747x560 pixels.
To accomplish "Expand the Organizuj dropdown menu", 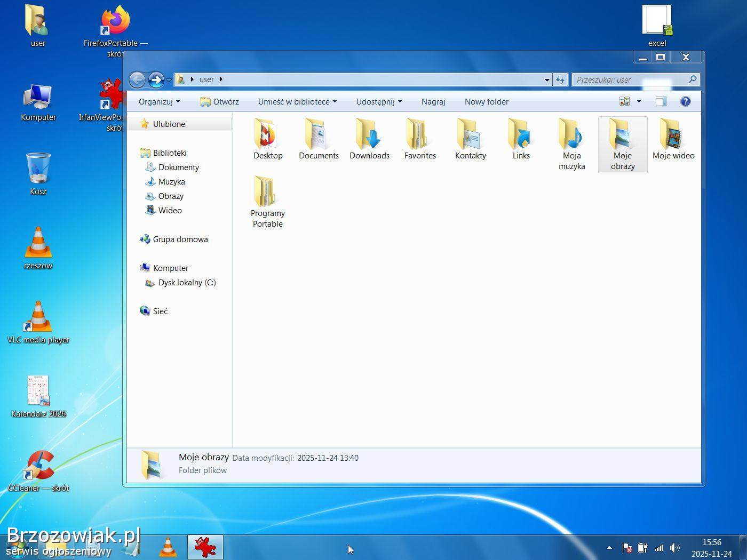I will tap(159, 101).
